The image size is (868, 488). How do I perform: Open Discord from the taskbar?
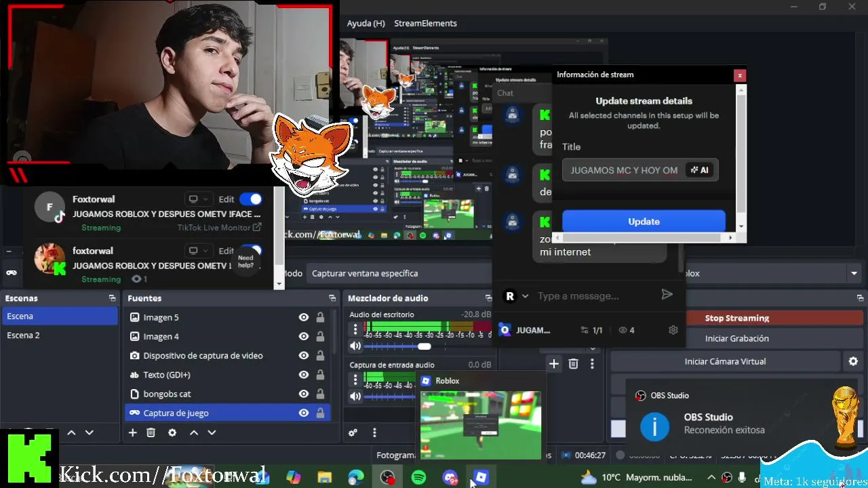(x=450, y=477)
